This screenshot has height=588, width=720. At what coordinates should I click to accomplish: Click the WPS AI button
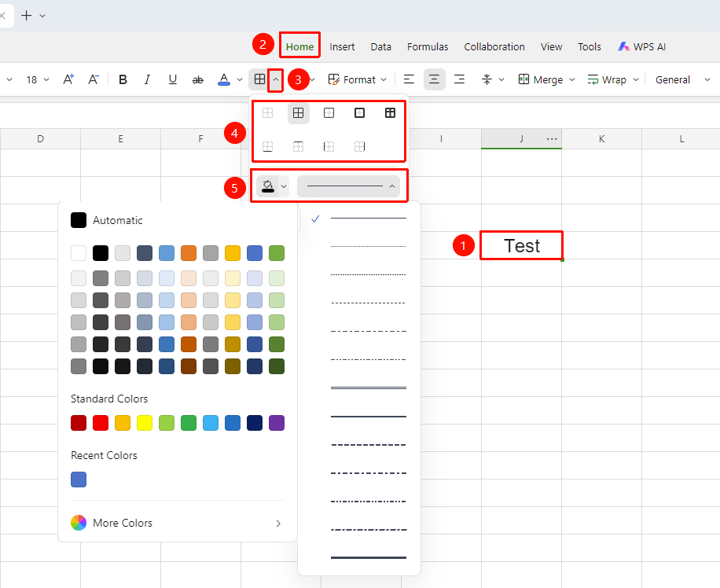[642, 47]
